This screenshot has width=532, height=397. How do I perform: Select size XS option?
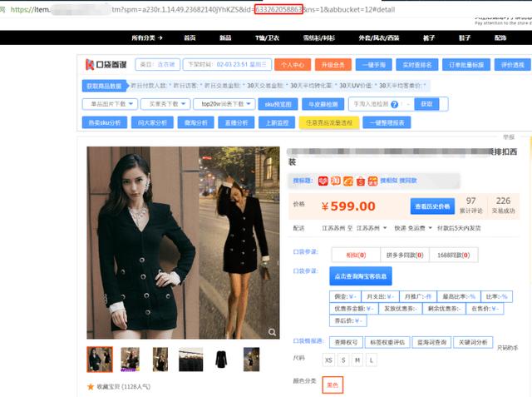tap(328, 360)
